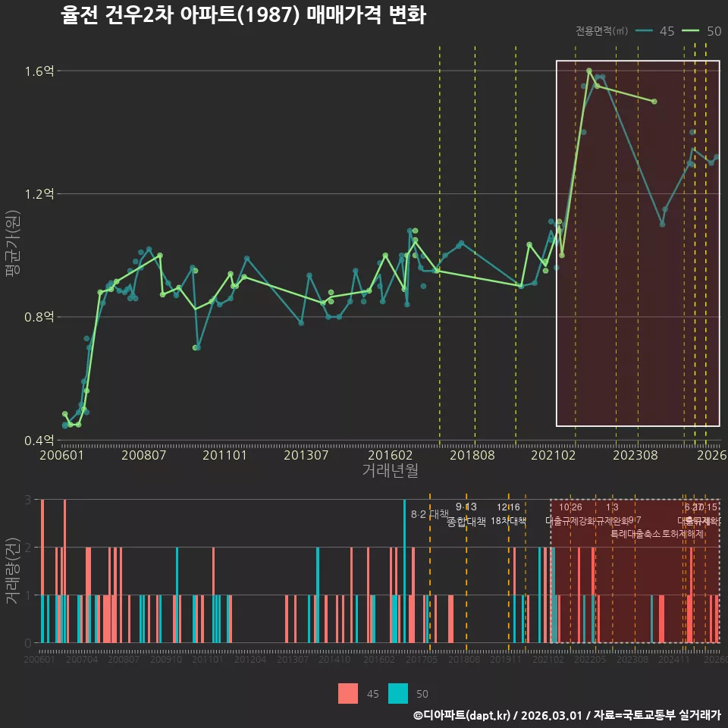Click the 1 label on the volume y-axis
The image size is (728, 728).
[x=28, y=595]
